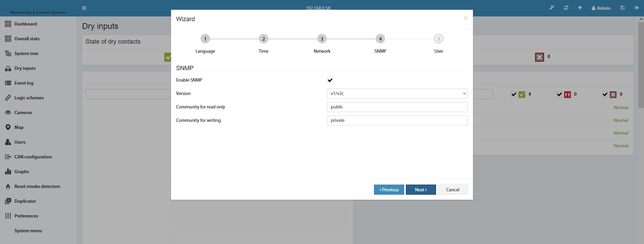
Task: Click the 192.168.0.58 address text
Action: (x=318, y=8)
